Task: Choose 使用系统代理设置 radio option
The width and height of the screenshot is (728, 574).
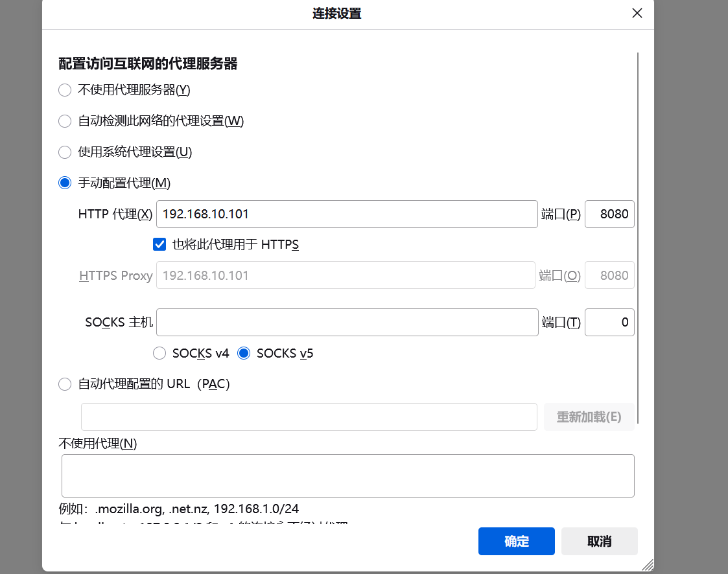Action: (65, 152)
